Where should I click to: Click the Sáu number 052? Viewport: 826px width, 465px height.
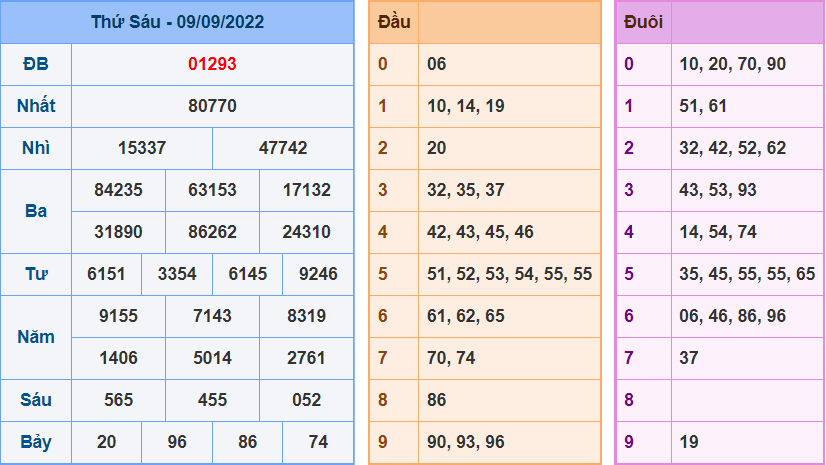(307, 400)
